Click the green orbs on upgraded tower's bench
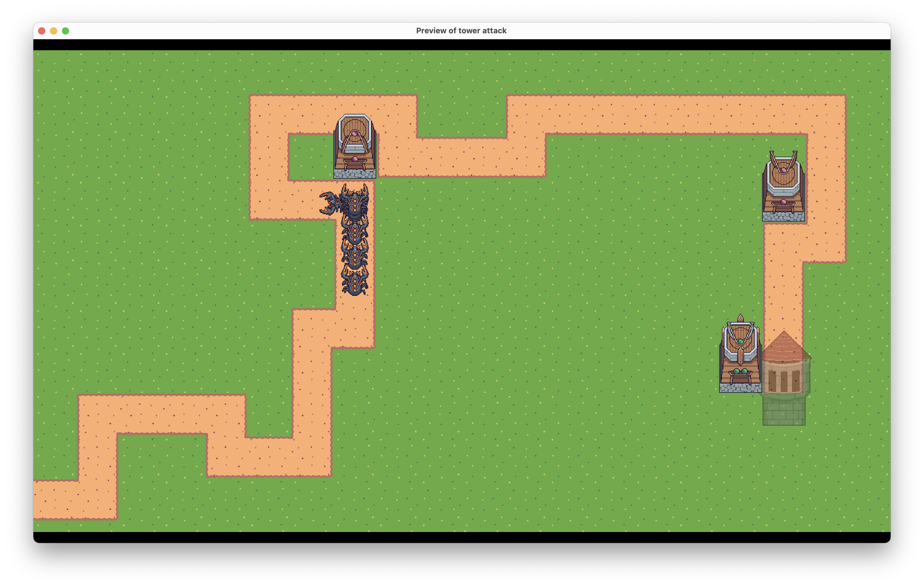The width and height of the screenshot is (924, 587). point(740,371)
